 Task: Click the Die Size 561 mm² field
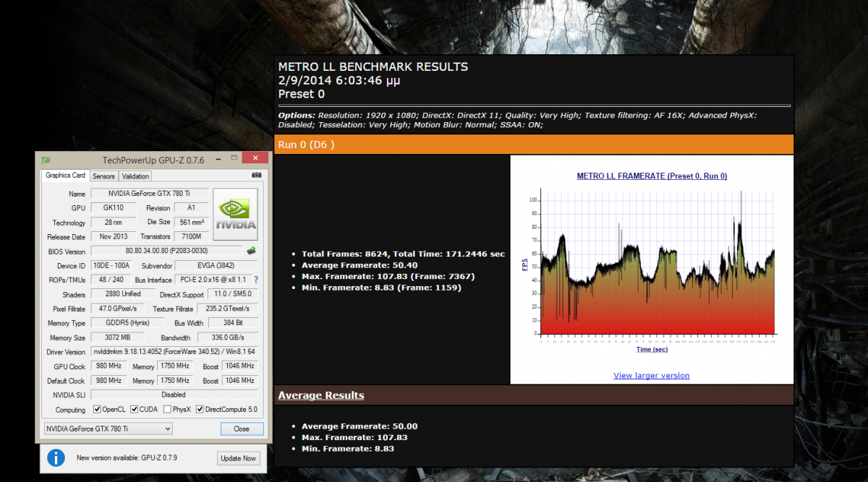click(x=192, y=223)
